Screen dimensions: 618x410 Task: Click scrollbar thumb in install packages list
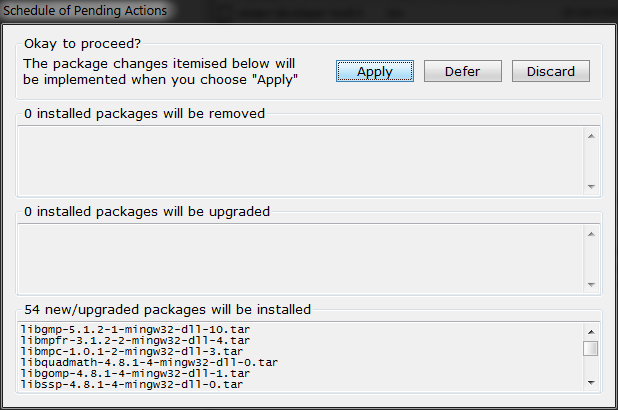pos(591,348)
